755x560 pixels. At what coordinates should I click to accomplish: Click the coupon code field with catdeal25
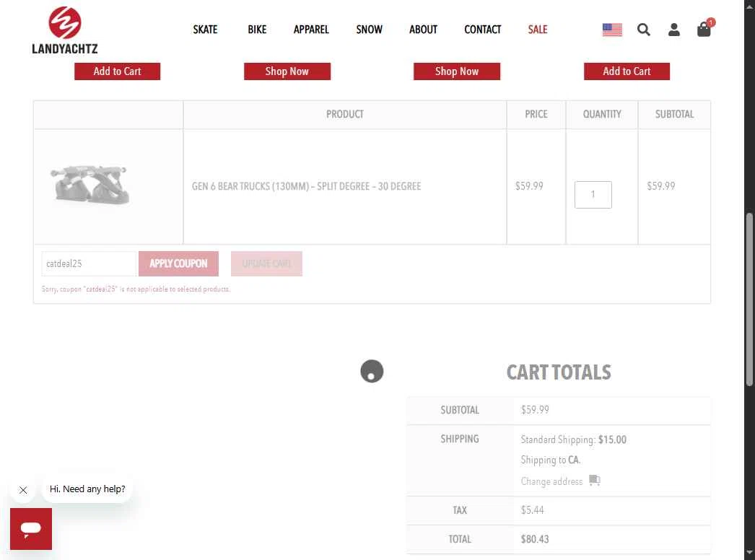89,263
